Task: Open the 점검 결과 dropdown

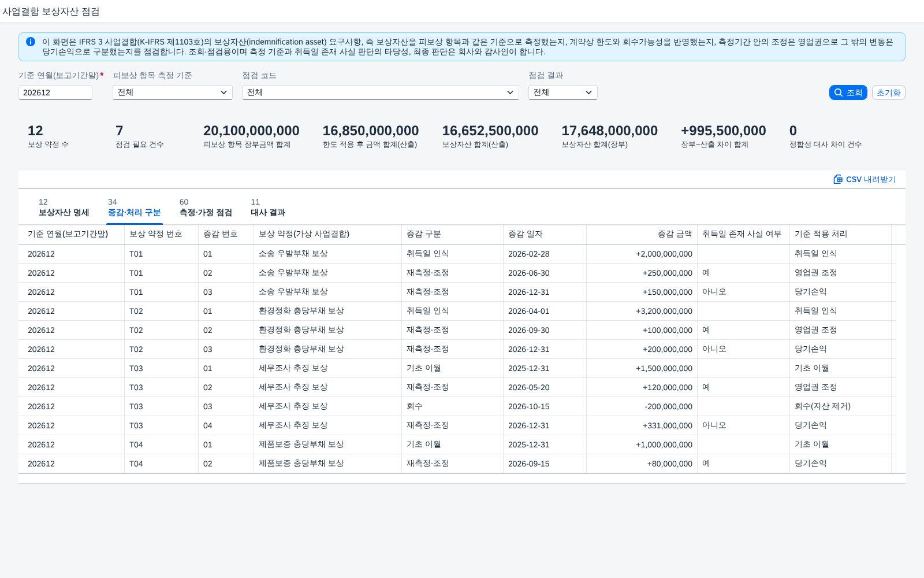Action: [x=562, y=92]
